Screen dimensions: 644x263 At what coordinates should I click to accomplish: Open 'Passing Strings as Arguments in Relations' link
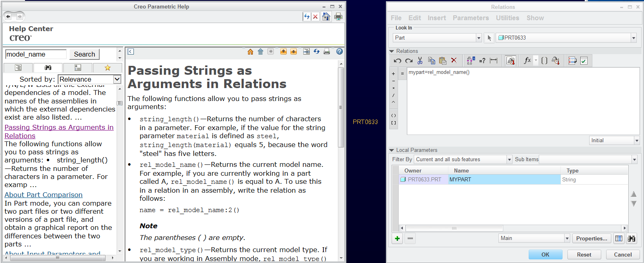[x=59, y=131]
